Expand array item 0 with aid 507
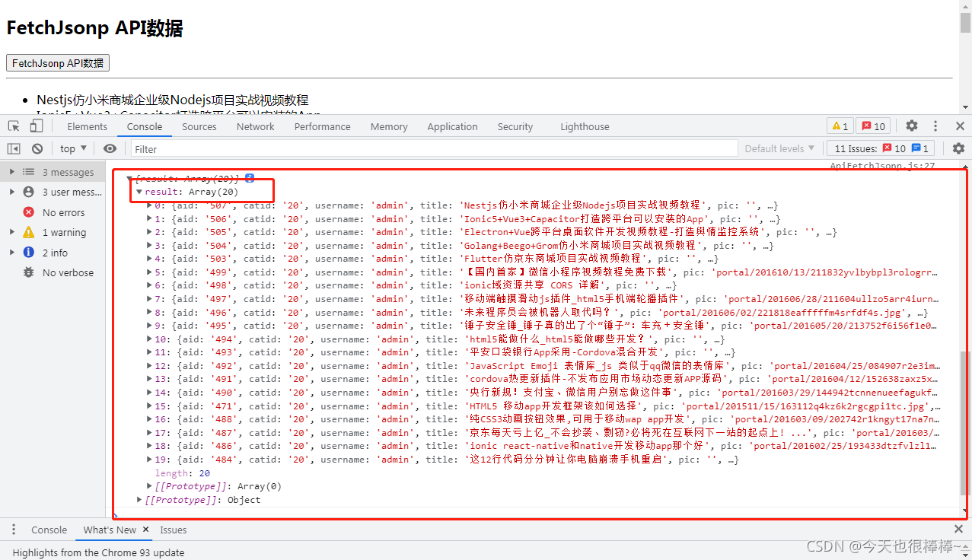Viewport: 972px width, 560px height. click(150, 205)
